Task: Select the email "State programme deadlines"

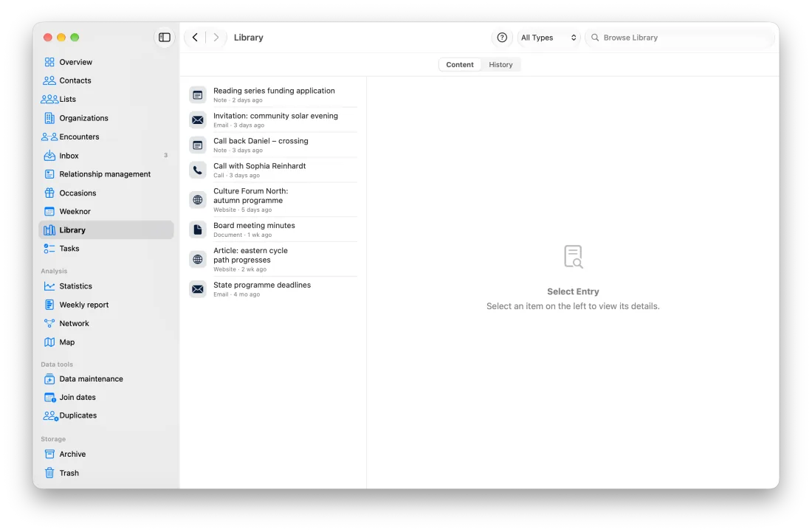Action: pos(273,289)
